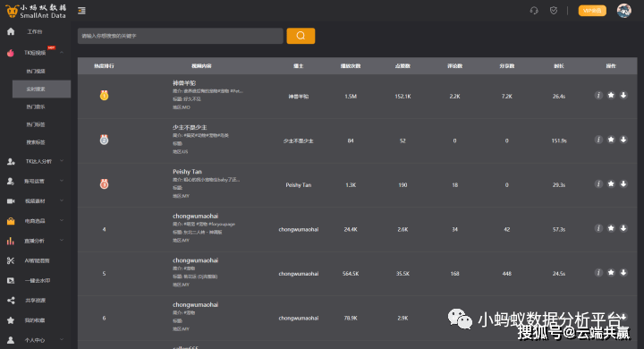
Task: Collapse the sidebar with the hamburger icon
Action: tap(81, 11)
